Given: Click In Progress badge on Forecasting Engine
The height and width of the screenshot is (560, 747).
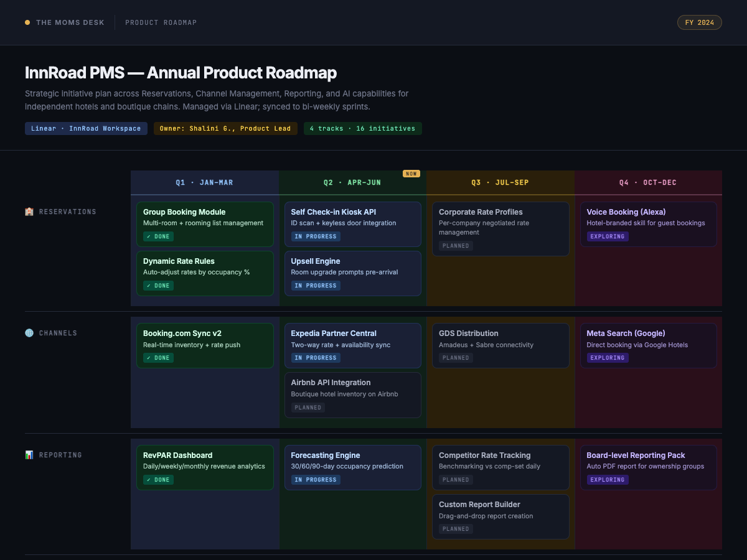Looking at the screenshot, I should (316, 480).
